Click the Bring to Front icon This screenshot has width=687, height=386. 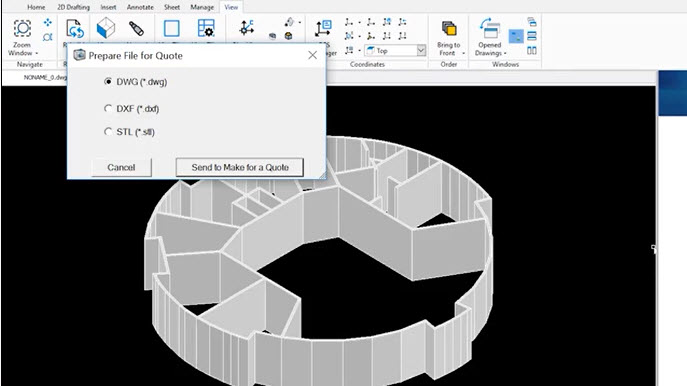(449, 29)
